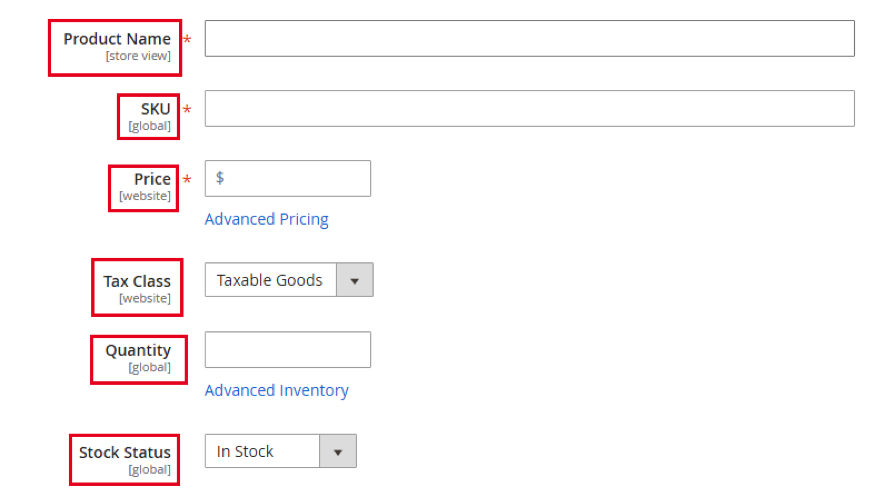Click the Tax Class label

click(137, 281)
